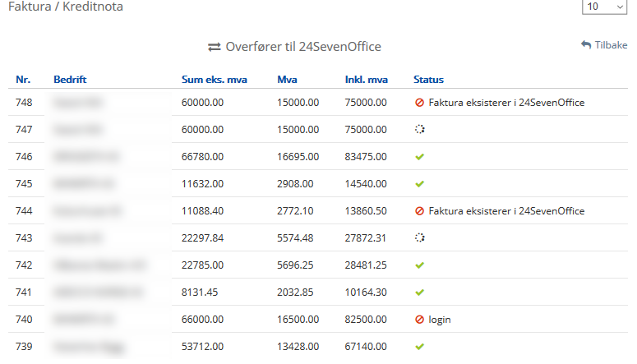Click the green checkmark on invoice 746
Viewport: 637px width, 364px height.
420,157
